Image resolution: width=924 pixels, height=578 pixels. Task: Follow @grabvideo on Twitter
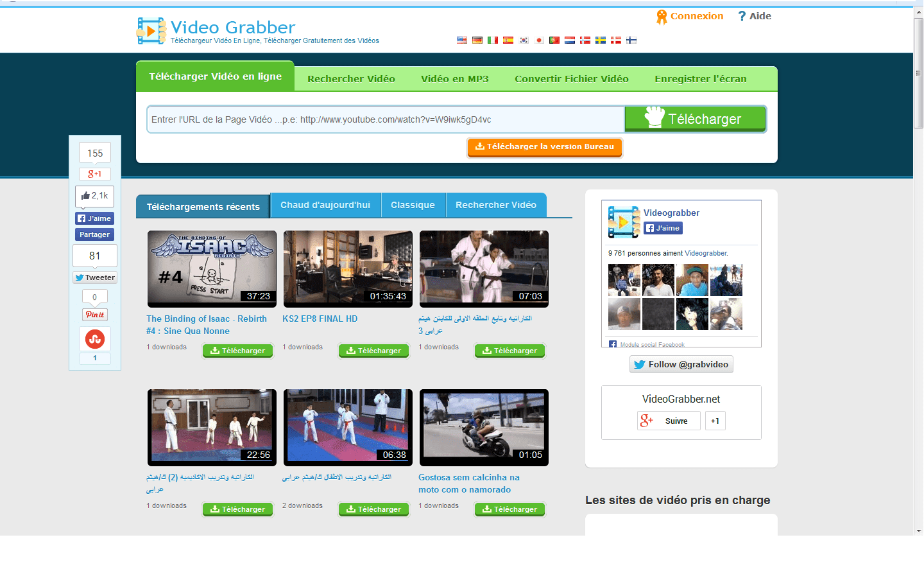(681, 364)
